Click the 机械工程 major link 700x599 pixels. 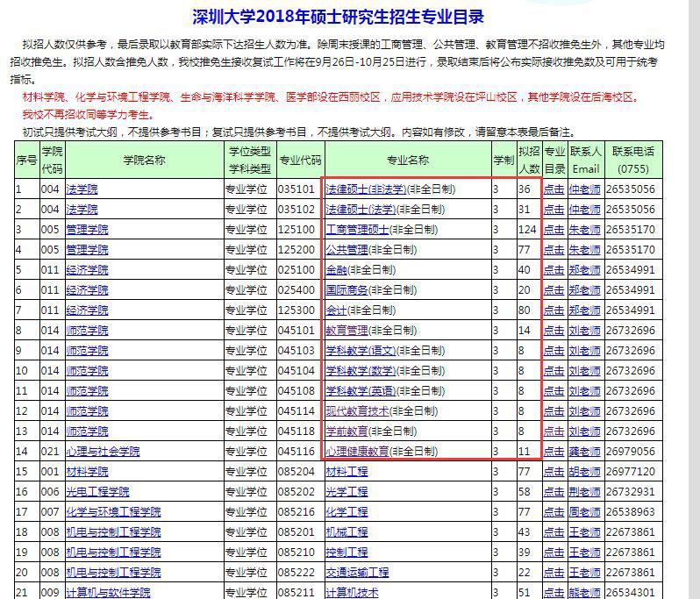[346, 532]
